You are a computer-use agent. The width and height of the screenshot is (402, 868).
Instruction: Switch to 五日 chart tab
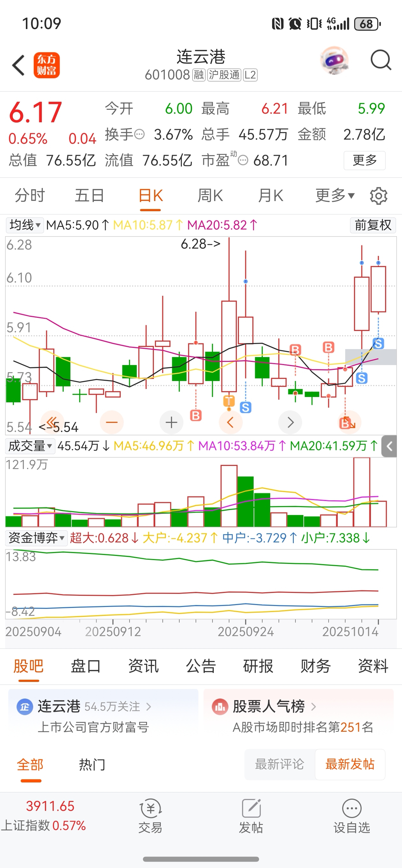[x=90, y=196]
